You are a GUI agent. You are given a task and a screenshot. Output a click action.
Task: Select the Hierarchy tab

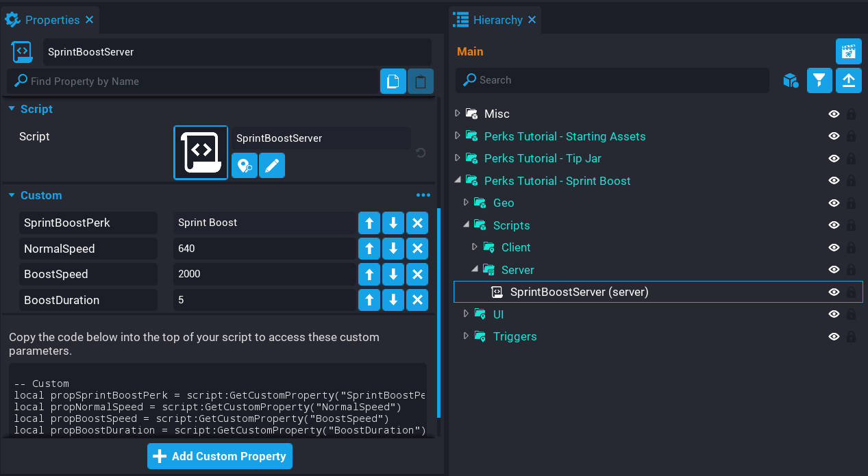(x=497, y=20)
